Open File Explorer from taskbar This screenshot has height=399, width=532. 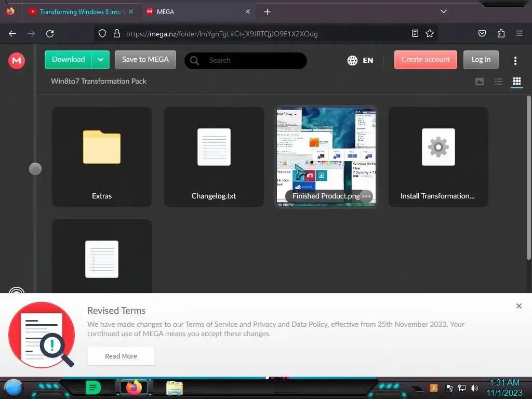pyautogui.click(x=175, y=388)
